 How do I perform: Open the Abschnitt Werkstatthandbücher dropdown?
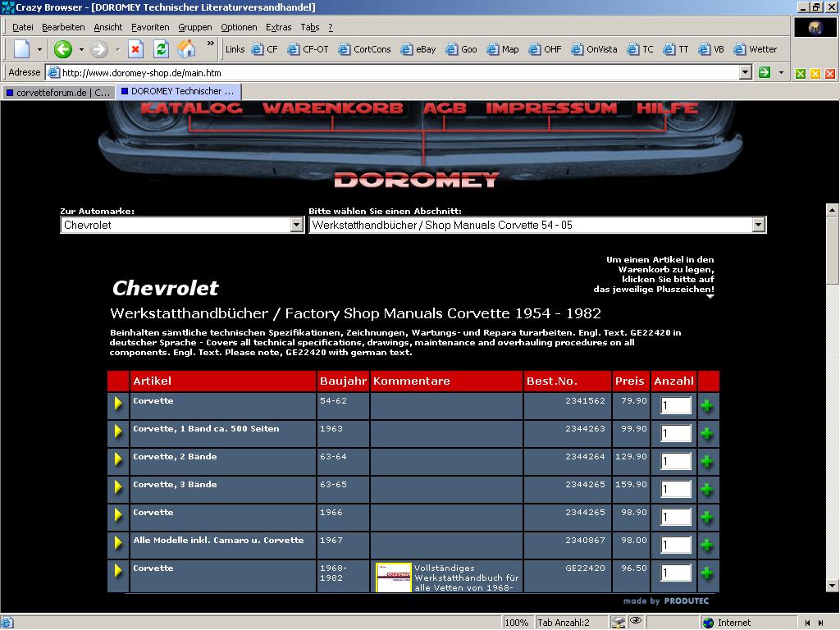click(758, 225)
